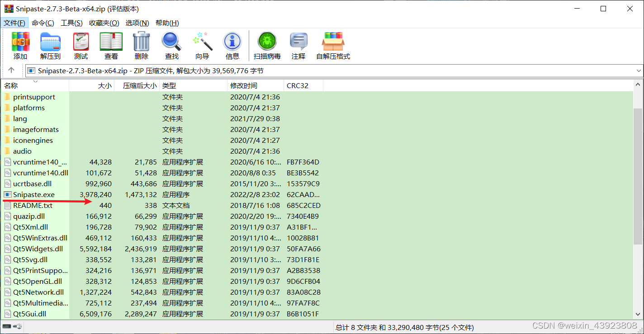Screen dimensions: 644x334
Task: Select iconengines folder name
Action: (33, 140)
